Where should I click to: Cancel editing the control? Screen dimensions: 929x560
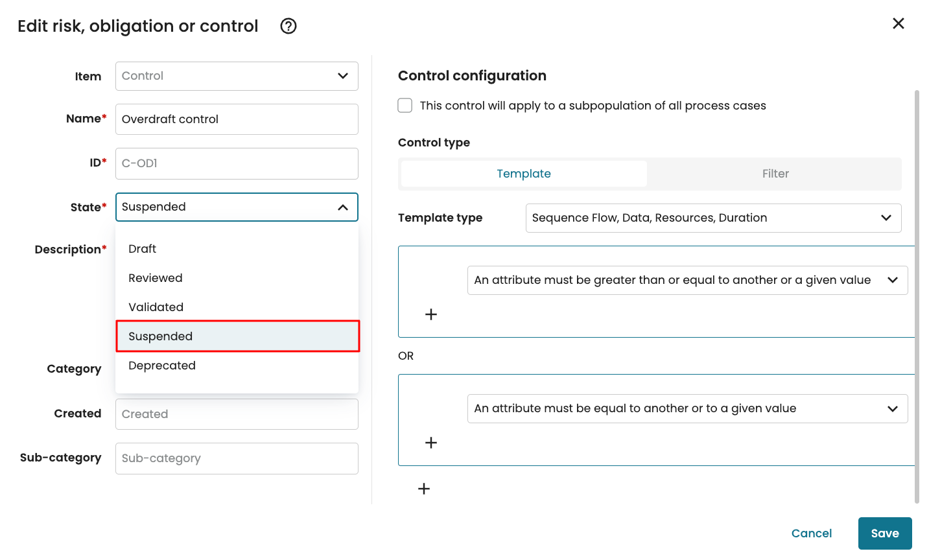click(x=812, y=533)
